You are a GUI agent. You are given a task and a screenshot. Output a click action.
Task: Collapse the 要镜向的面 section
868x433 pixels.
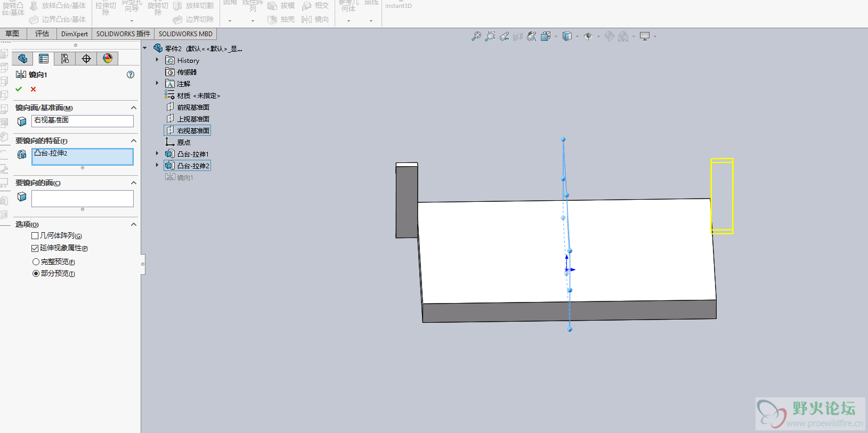pyautogui.click(x=134, y=183)
